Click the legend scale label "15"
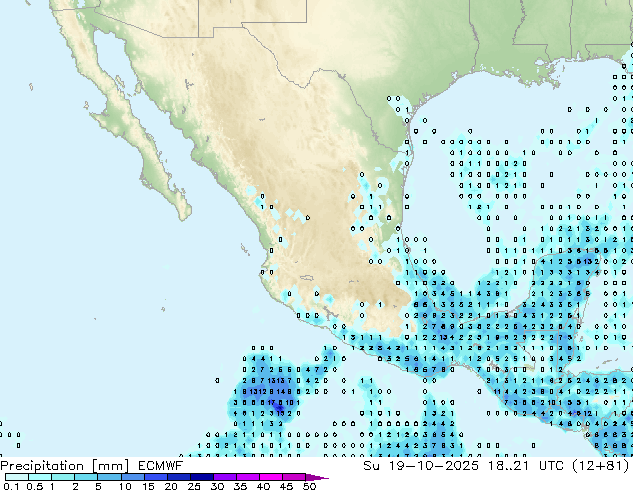This screenshot has height=490, width=634. pyautogui.click(x=148, y=486)
